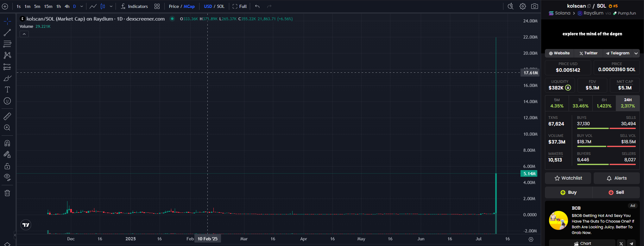
Task: Open chart settings gear icon
Action: tap(523, 6)
